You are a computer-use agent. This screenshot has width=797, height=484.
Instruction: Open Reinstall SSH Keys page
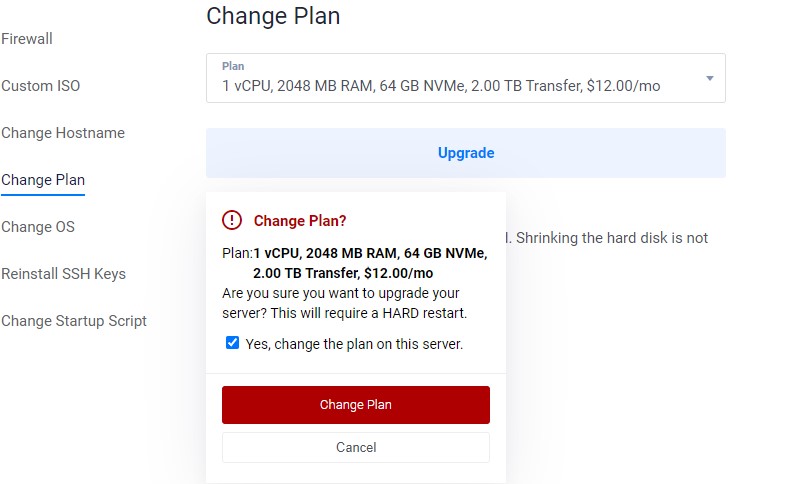tap(63, 274)
